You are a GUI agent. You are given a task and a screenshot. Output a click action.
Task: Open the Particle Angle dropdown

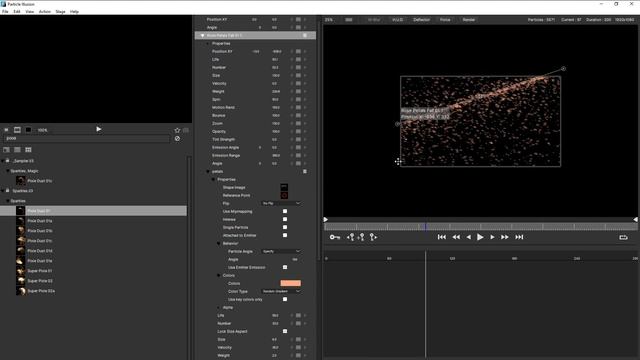tap(281, 251)
